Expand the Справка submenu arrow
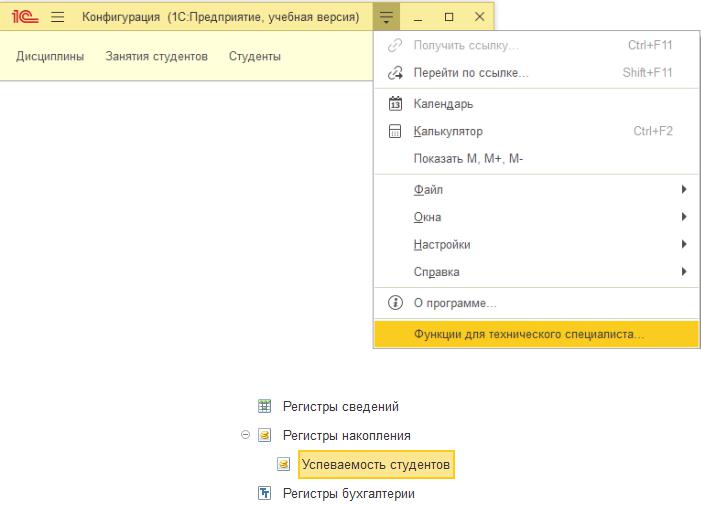Screen dimensions: 701x509 tap(684, 272)
